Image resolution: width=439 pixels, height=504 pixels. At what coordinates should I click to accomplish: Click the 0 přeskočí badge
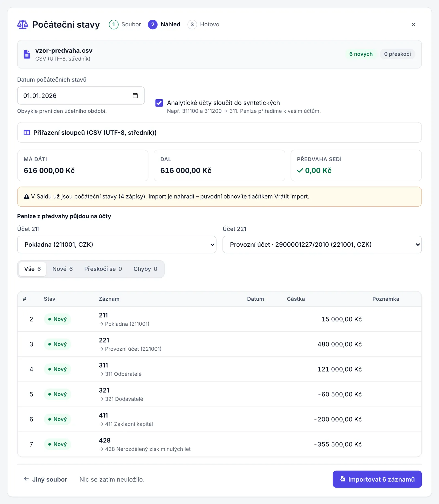397,54
